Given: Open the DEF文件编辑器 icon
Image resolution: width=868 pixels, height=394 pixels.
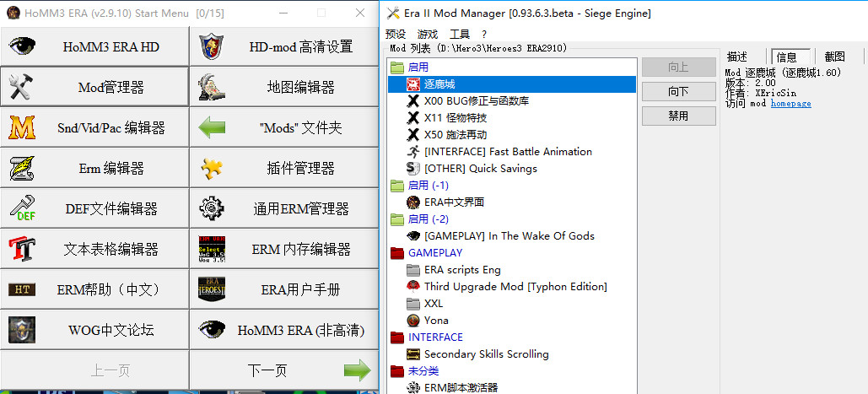Looking at the screenshot, I should tap(22, 208).
